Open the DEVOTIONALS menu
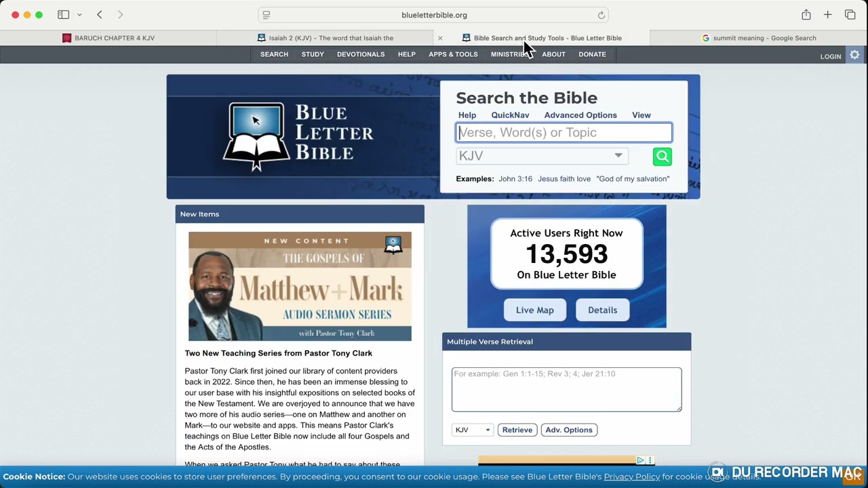 tap(361, 54)
